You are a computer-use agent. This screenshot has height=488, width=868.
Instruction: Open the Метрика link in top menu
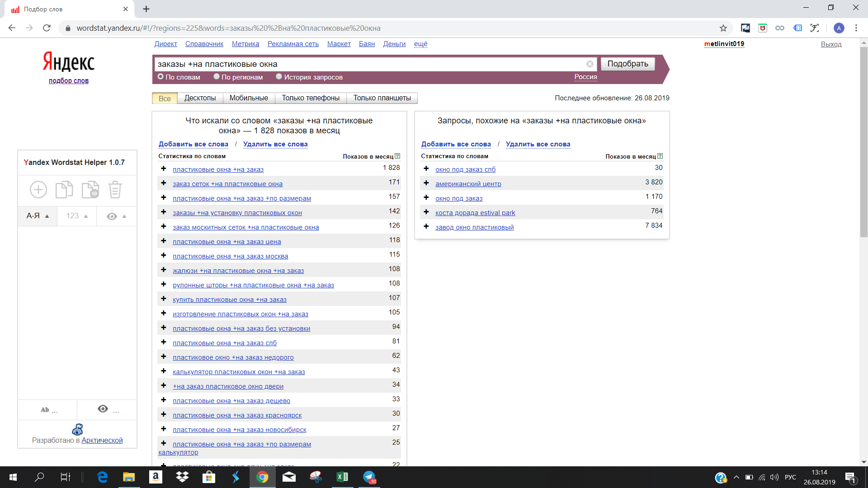245,44
